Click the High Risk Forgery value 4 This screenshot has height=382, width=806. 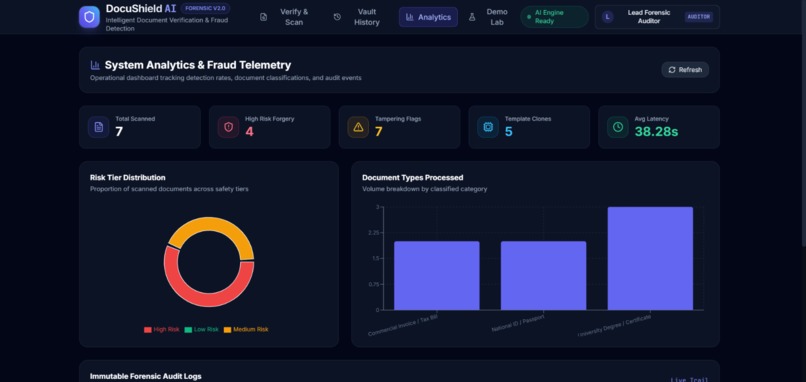[x=249, y=132]
